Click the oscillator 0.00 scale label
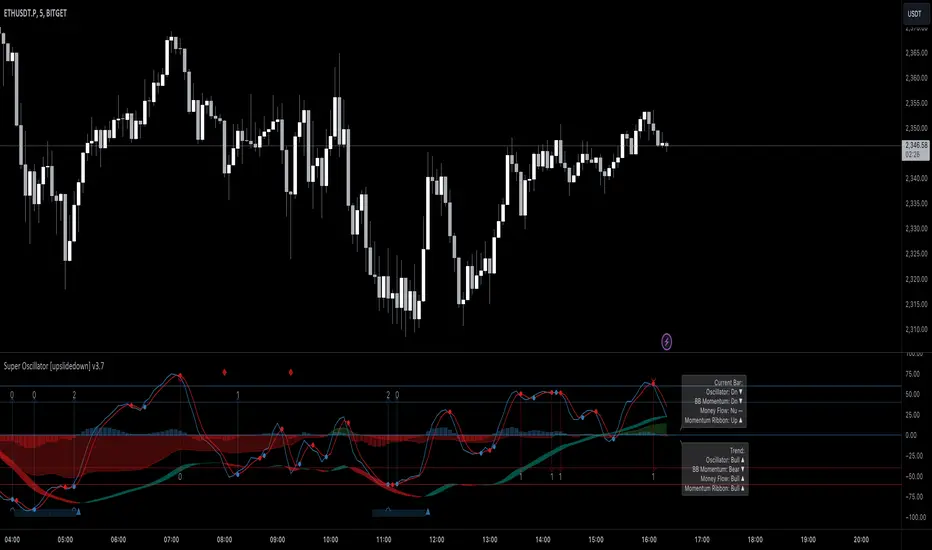This screenshot has height=550, width=932. [x=911, y=435]
